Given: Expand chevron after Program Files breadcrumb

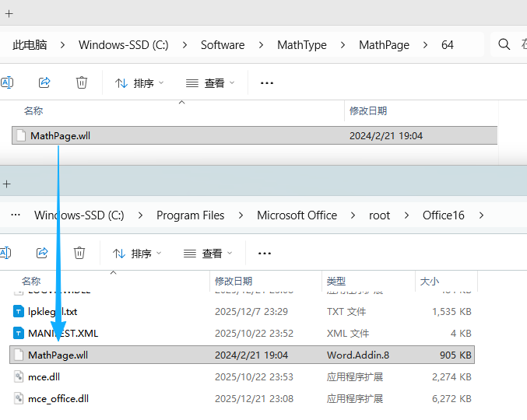Looking at the screenshot, I should (241, 215).
